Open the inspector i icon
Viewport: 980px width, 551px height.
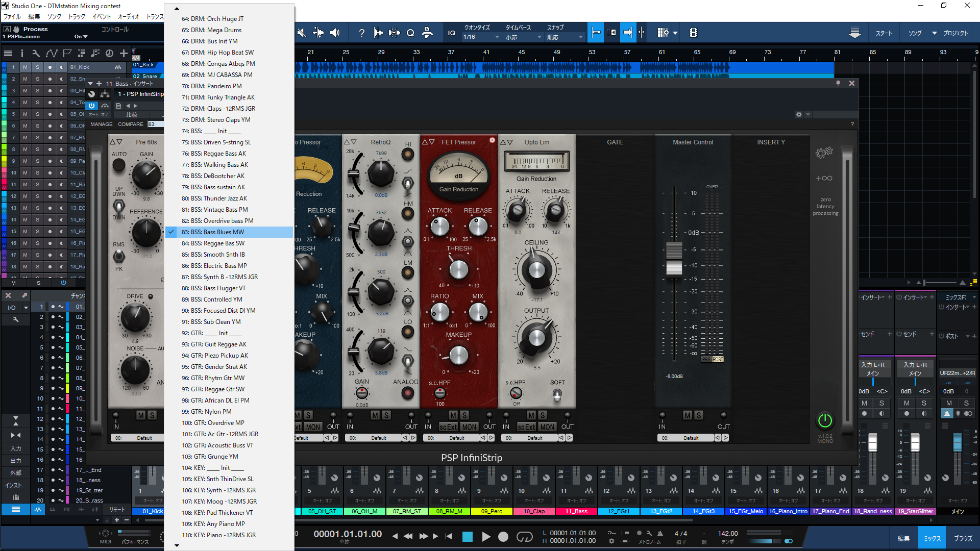pos(22,53)
